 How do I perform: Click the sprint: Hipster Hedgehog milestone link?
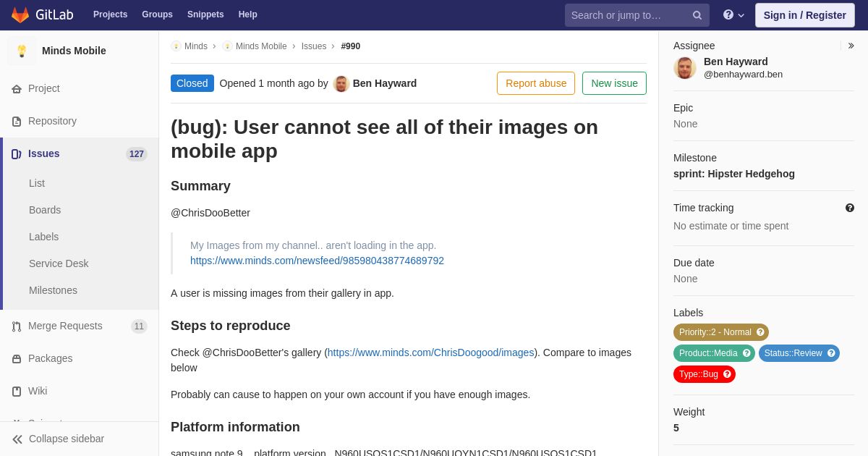(x=734, y=174)
